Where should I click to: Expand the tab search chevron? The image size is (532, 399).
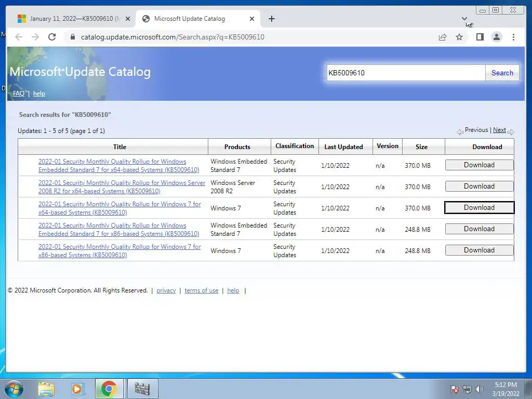464,19
